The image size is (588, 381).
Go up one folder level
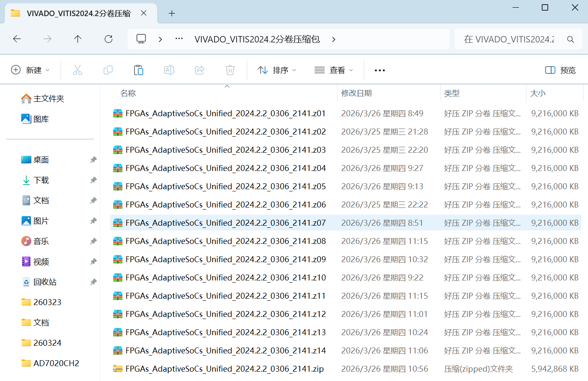(78, 39)
